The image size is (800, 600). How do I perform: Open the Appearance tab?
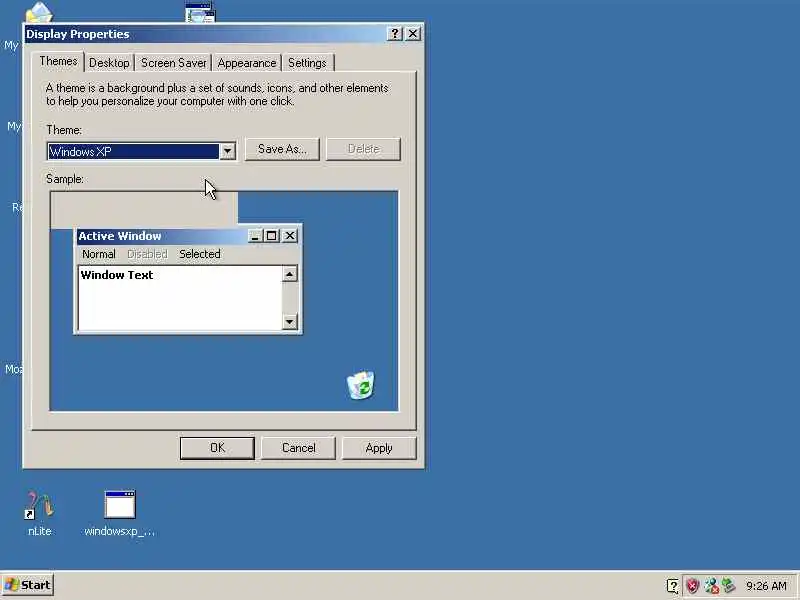click(246, 63)
